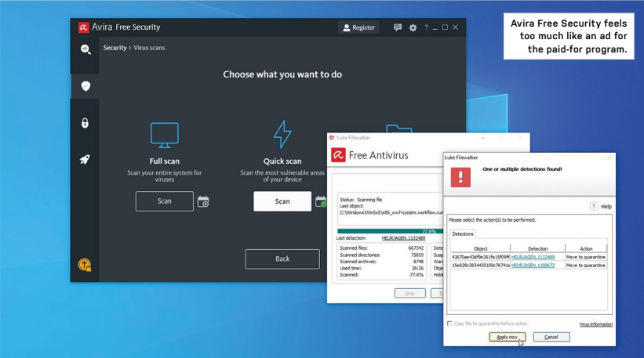This screenshot has width=644, height=358.
Task: Go to Security in the breadcrumb
Action: click(x=115, y=48)
